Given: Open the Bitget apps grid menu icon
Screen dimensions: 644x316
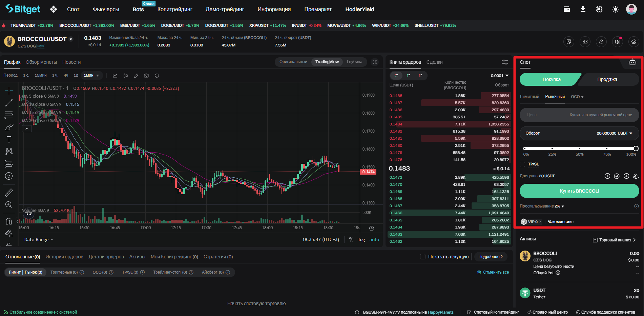Looking at the screenshot, I should pyautogui.click(x=54, y=9).
